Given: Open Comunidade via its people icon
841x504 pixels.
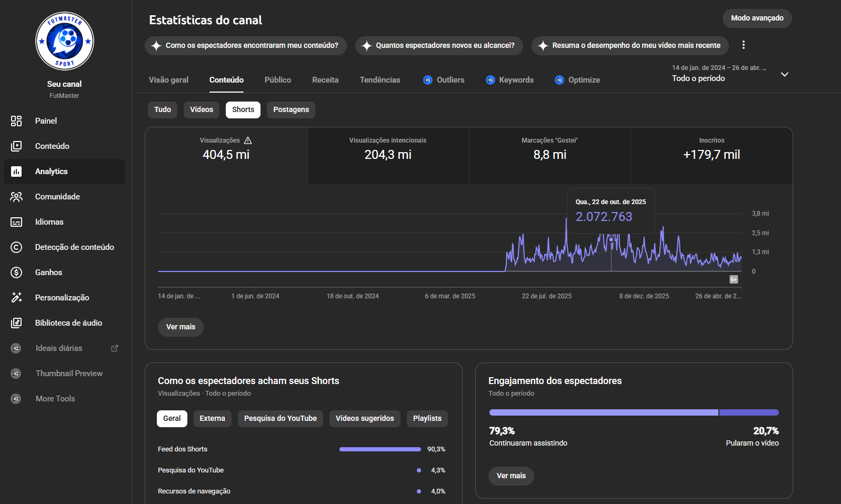Looking at the screenshot, I should click(16, 197).
